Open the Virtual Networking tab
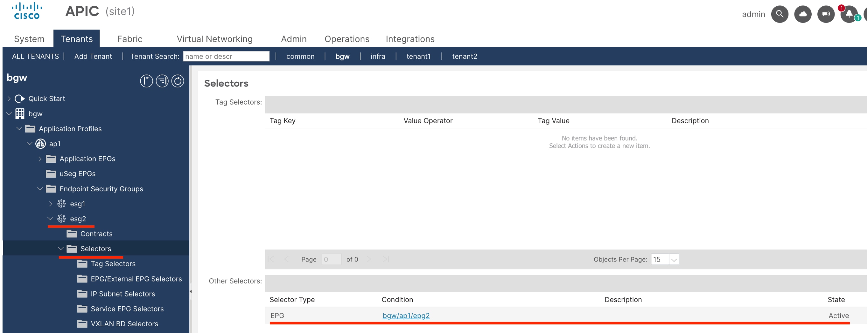The width and height of the screenshot is (868, 333). click(215, 39)
